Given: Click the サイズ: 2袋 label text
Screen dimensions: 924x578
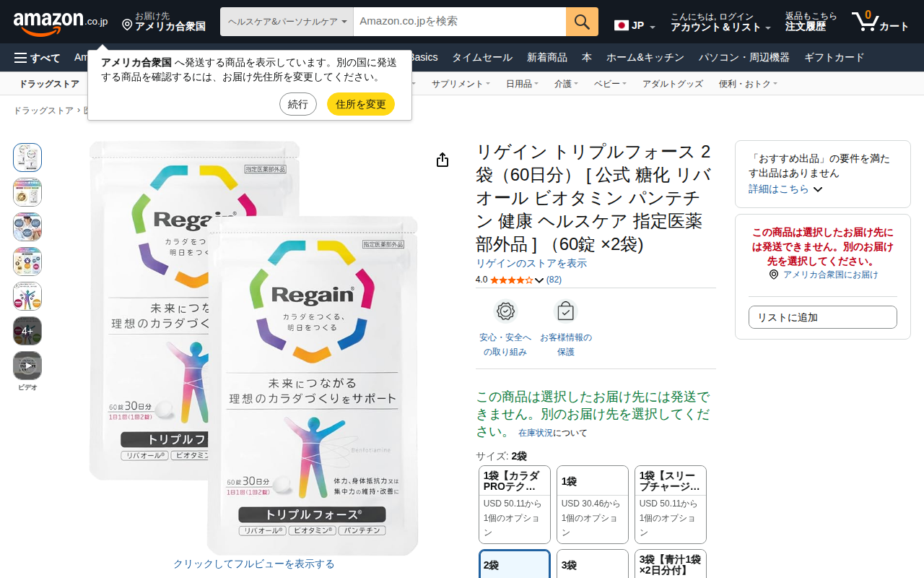Looking at the screenshot, I should pos(501,456).
